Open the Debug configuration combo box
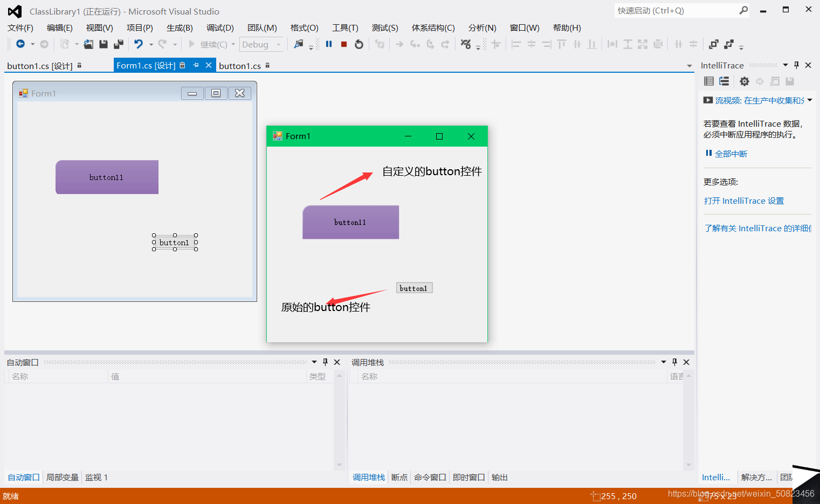The image size is (820, 504). 261,44
